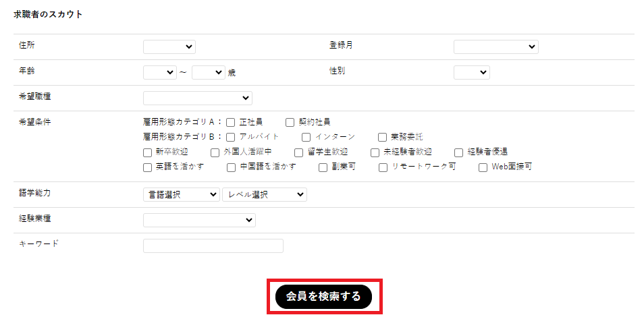Open the 住所 dropdown
The width and height of the screenshot is (644, 315).
pos(169,47)
